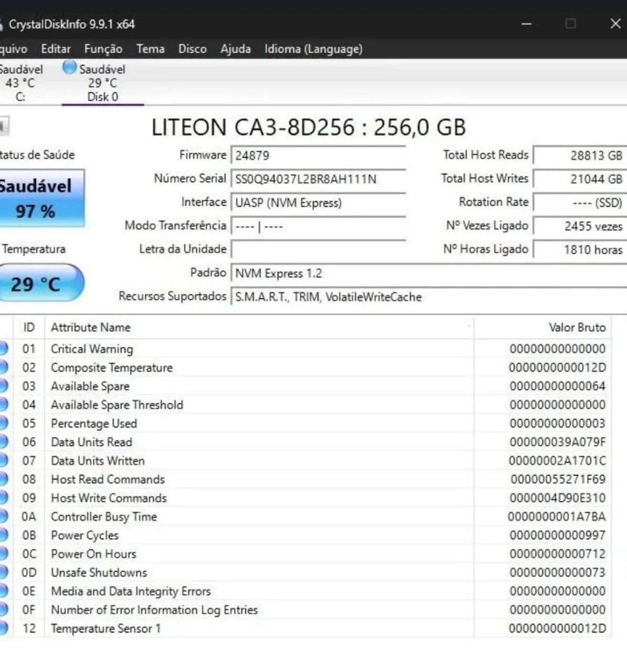Click the Nº Horas Ligado value 1810 horas
The height and width of the screenshot is (672, 627).
tap(580, 249)
